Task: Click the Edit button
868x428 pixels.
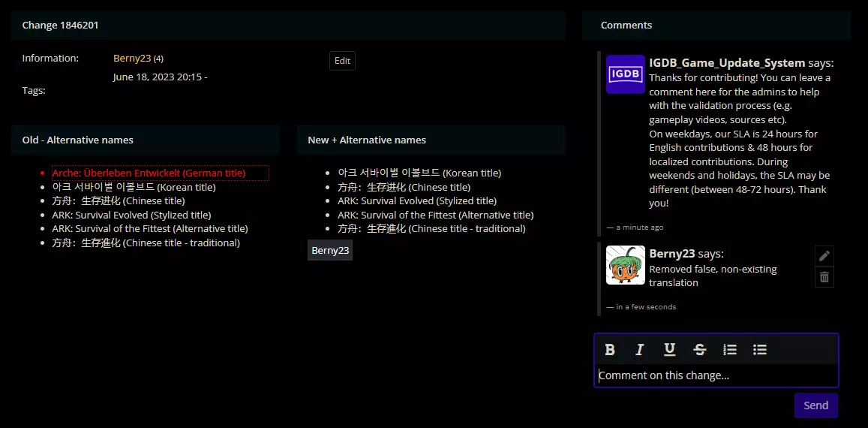Action: click(342, 61)
